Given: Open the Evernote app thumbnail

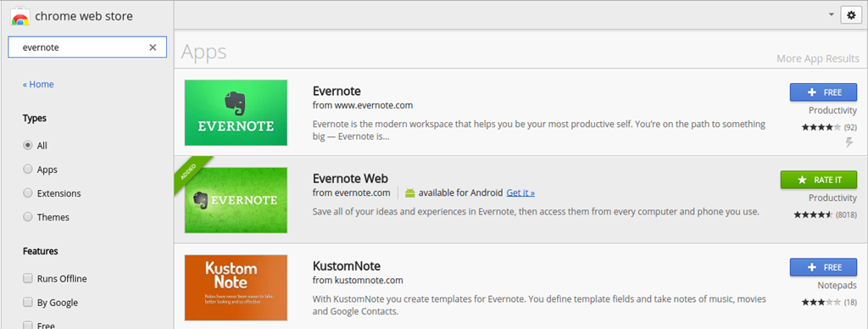Looking at the screenshot, I should coord(236,113).
